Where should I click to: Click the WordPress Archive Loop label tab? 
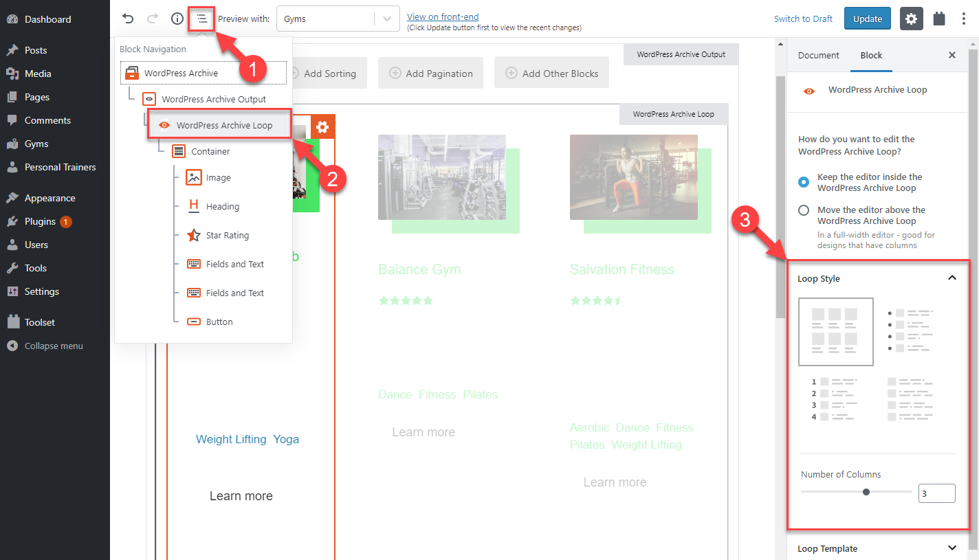pos(674,114)
